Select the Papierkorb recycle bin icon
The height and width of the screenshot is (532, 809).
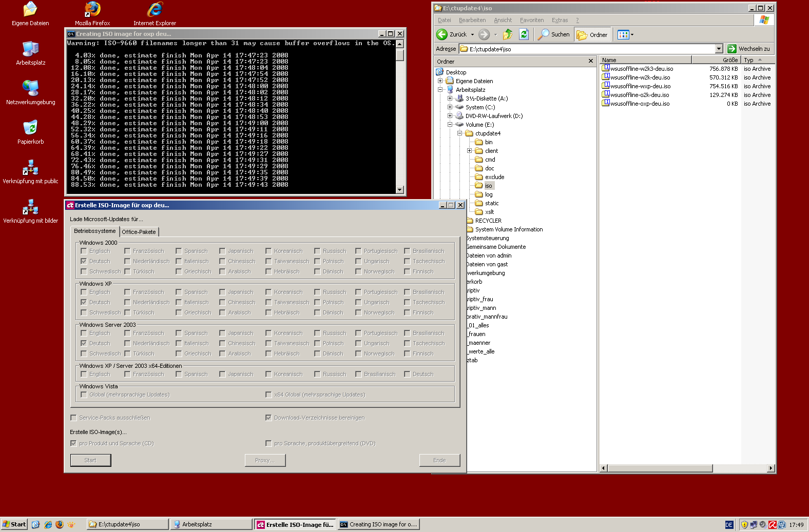click(30, 132)
